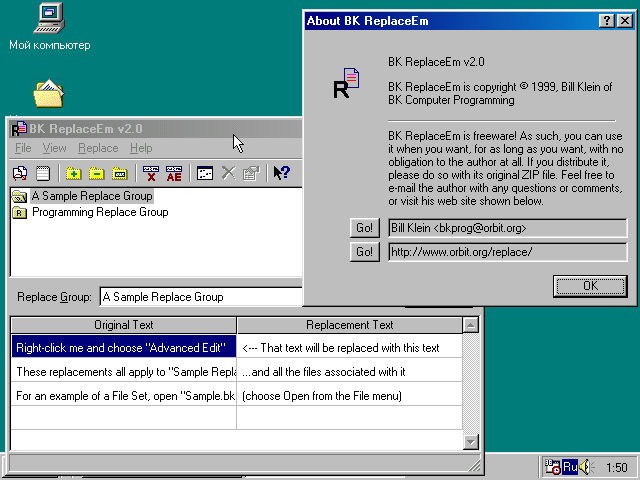Click the volume speaker tray icon
The image size is (640, 480).
[585, 467]
